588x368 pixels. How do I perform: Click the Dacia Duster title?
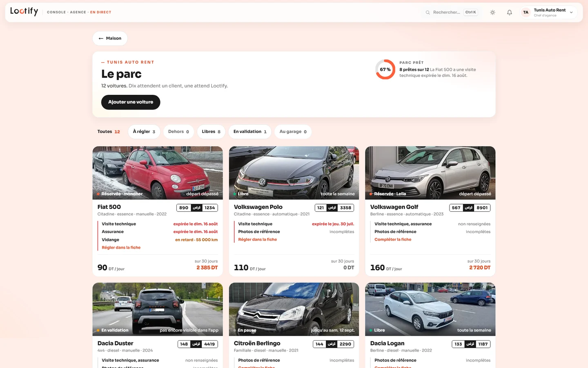(x=116, y=343)
